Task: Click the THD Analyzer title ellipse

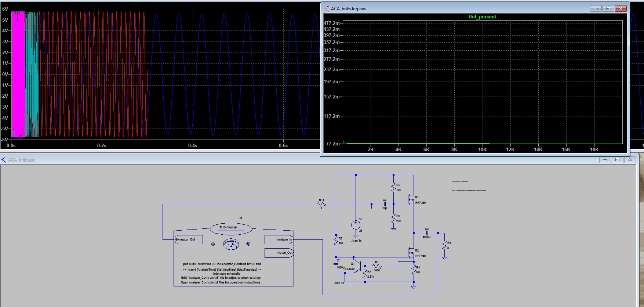Action: click(x=231, y=229)
